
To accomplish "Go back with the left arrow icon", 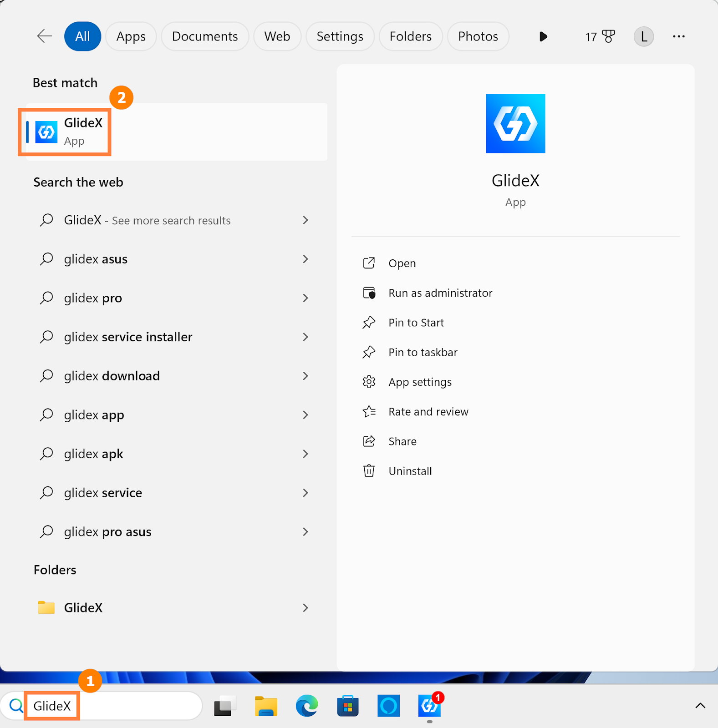I will (x=45, y=36).
